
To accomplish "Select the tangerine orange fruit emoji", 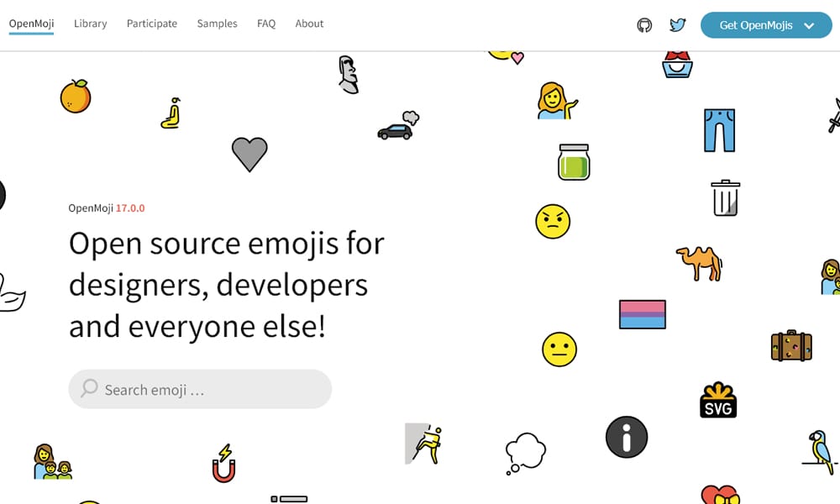I will [76, 96].
